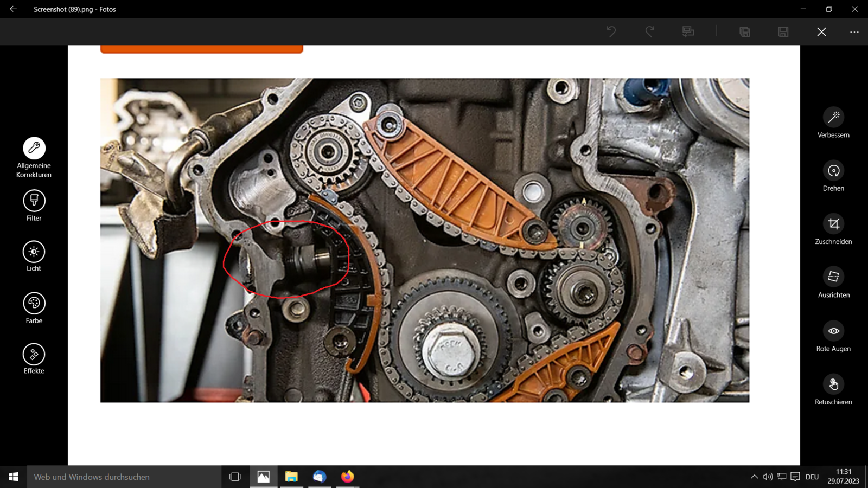Open the Windows Start menu

coord(14,477)
